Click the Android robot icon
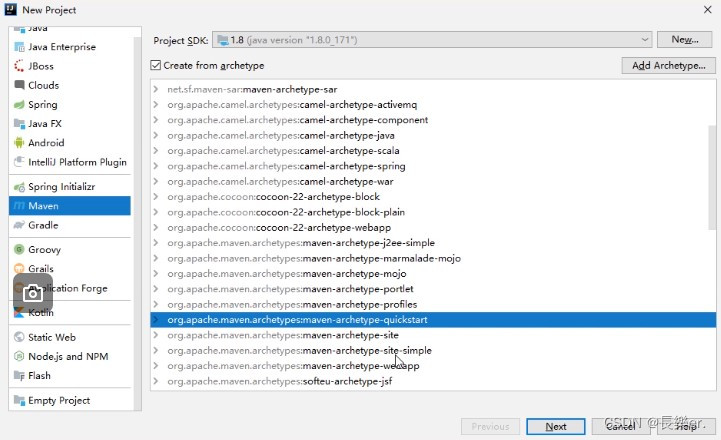Viewport: 721px width, 440px height. pos(19,143)
